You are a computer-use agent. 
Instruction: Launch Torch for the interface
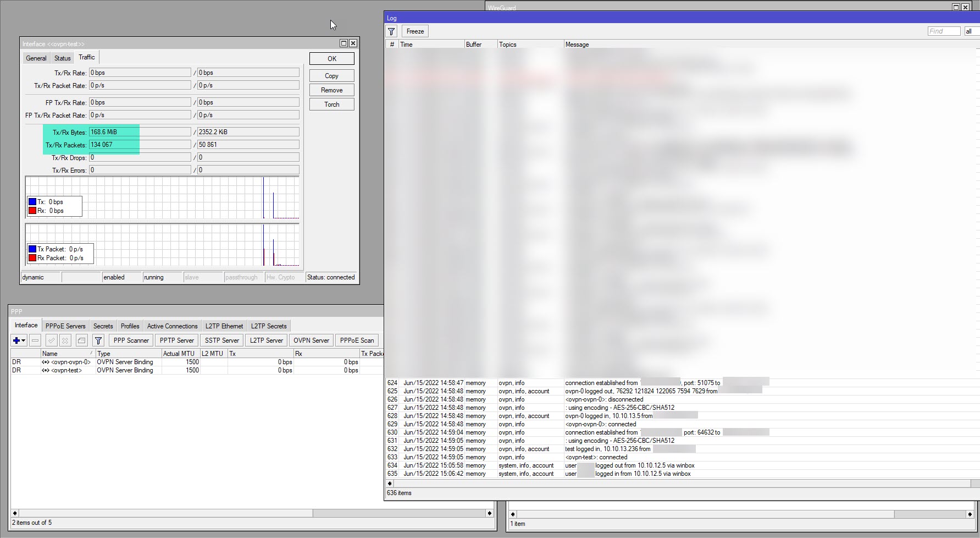(x=332, y=105)
